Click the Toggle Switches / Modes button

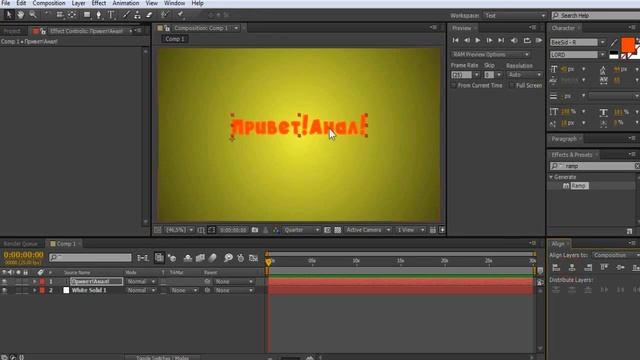tap(162, 358)
